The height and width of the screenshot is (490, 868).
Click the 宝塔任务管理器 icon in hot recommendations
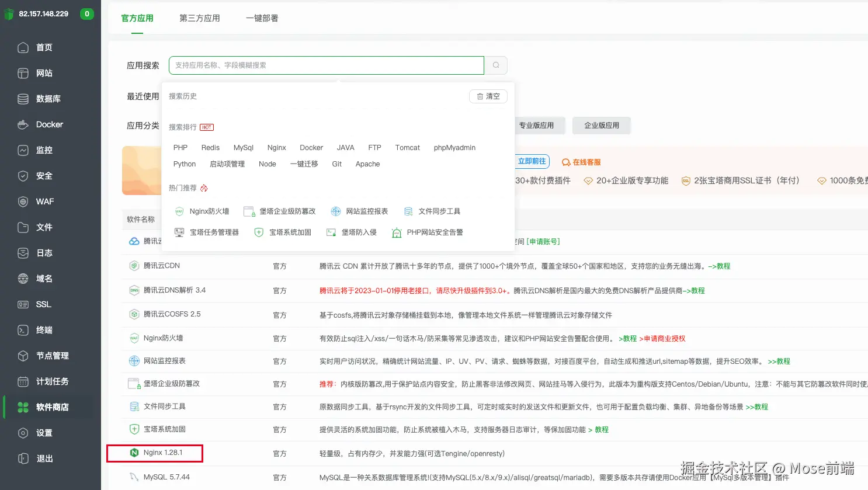tap(179, 232)
